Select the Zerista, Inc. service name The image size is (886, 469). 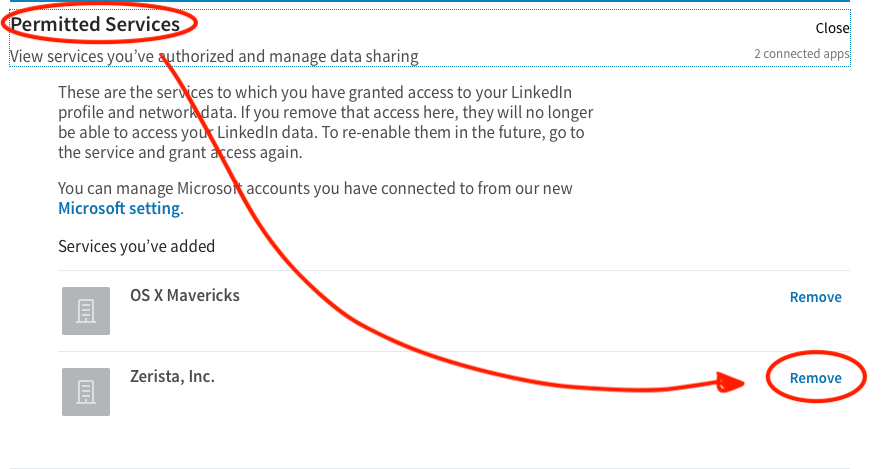tap(172, 376)
